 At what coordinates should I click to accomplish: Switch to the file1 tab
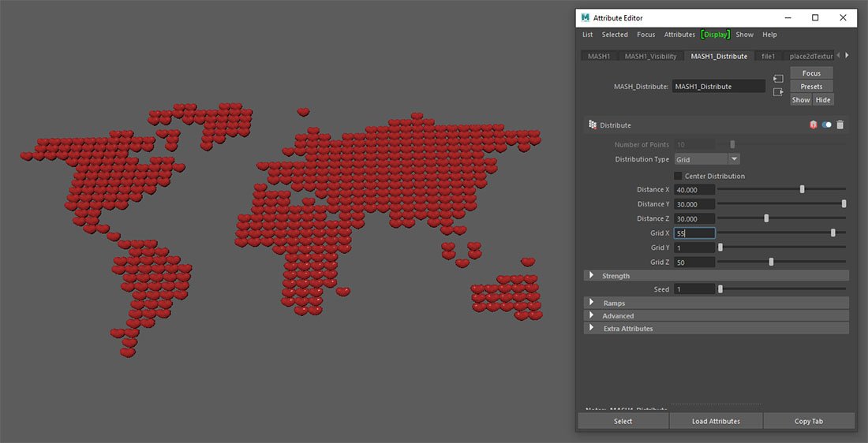(769, 57)
